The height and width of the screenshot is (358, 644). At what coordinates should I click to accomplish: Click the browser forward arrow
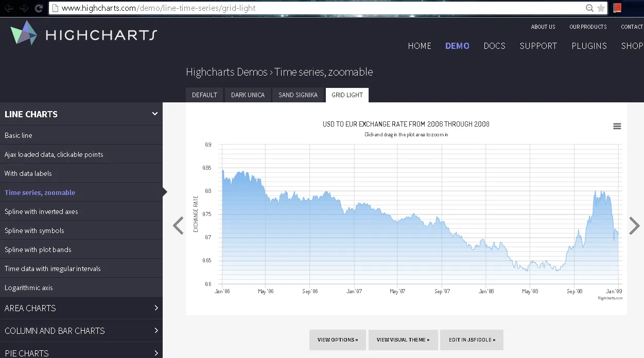[x=24, y=8]
